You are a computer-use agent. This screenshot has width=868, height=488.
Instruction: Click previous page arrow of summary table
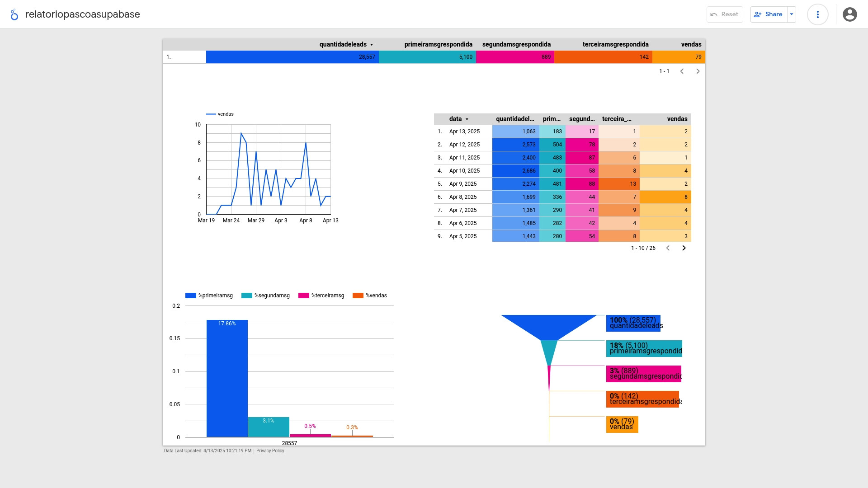682,71
